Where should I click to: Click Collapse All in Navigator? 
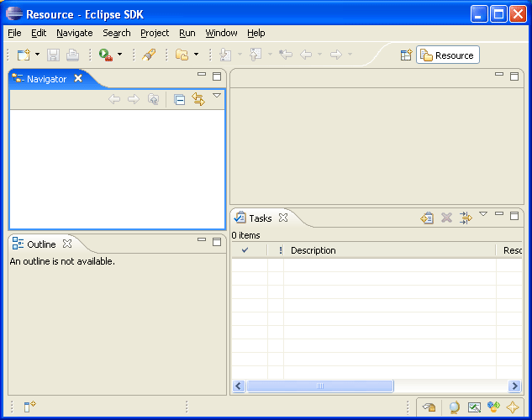(x=179, y=100)
